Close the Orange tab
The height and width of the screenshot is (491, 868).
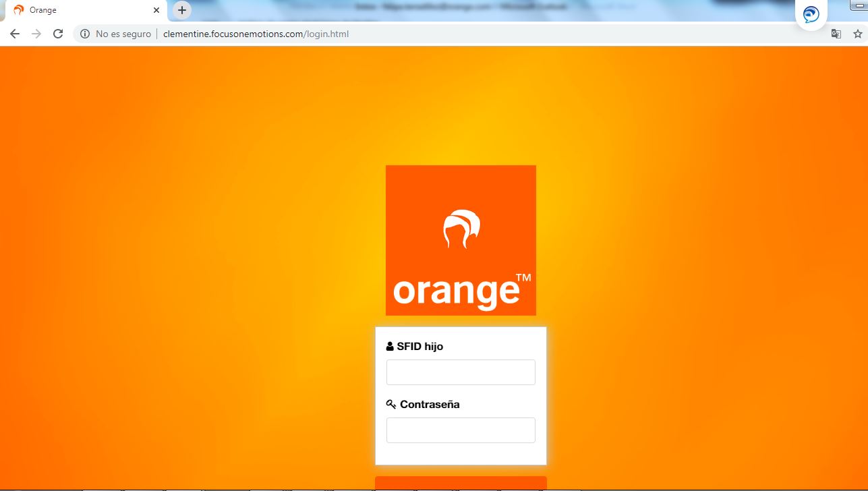click(x=156, y=10)
